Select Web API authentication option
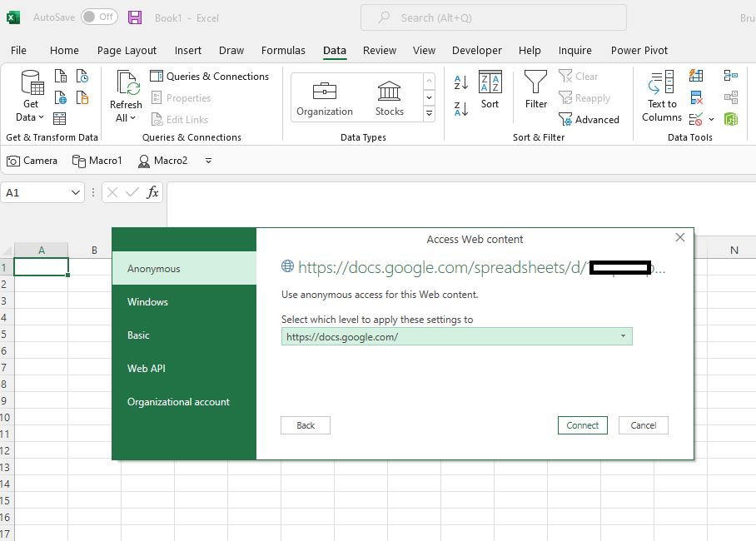Viewport: 756px width, 541px height. click(x=184, y=369)
